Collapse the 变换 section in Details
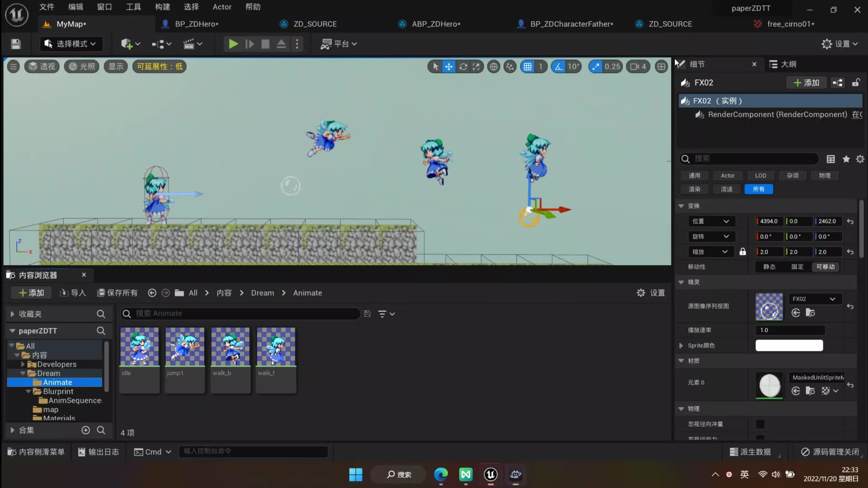The height and width of the screenshot is (488, 868). [682, 206]
